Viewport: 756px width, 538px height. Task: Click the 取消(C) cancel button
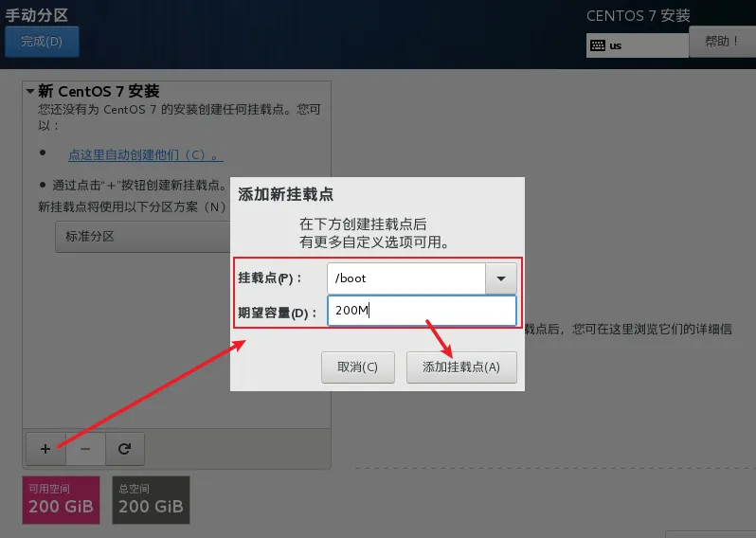coord(358,368)
